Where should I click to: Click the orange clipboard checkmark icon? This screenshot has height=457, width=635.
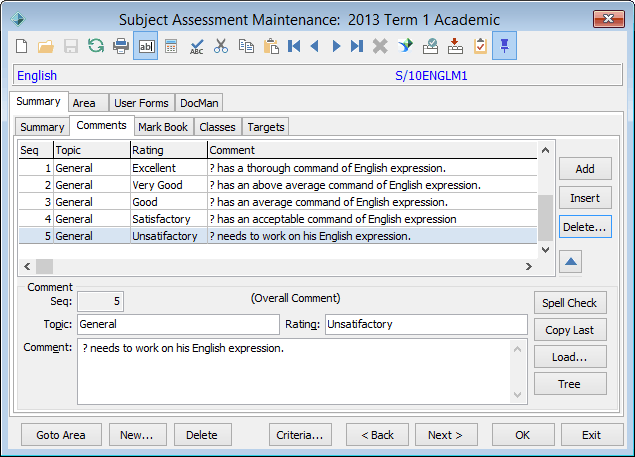480,46
